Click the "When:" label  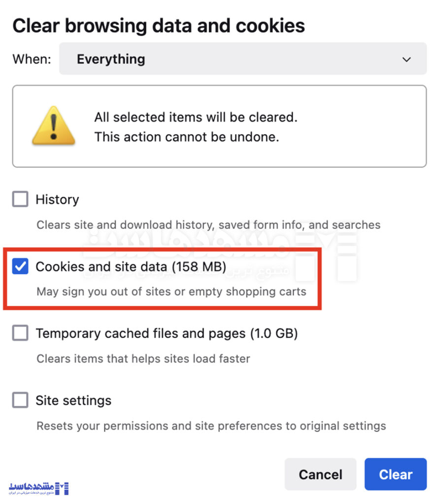32,59
